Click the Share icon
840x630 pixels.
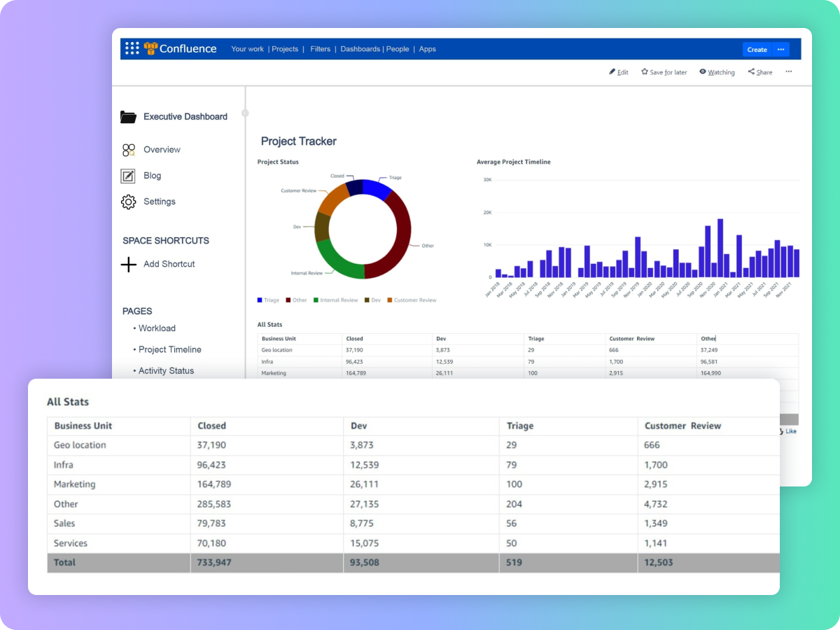(751, 71)
